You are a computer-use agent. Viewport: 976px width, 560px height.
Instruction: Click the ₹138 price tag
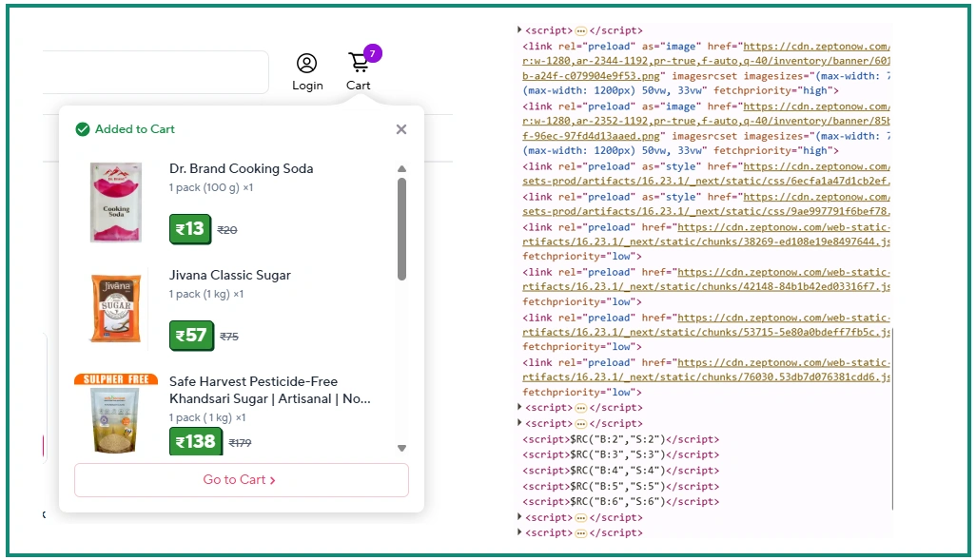click(x=196, y=441)
